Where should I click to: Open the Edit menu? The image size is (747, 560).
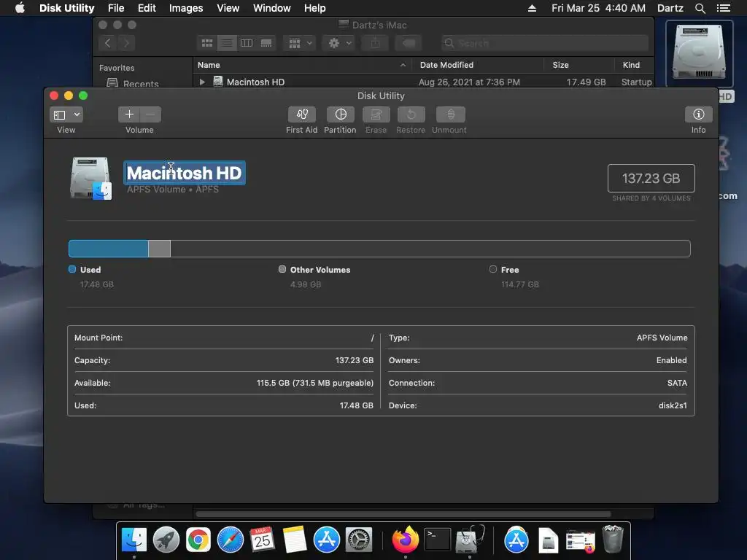(x=147, y=8)
